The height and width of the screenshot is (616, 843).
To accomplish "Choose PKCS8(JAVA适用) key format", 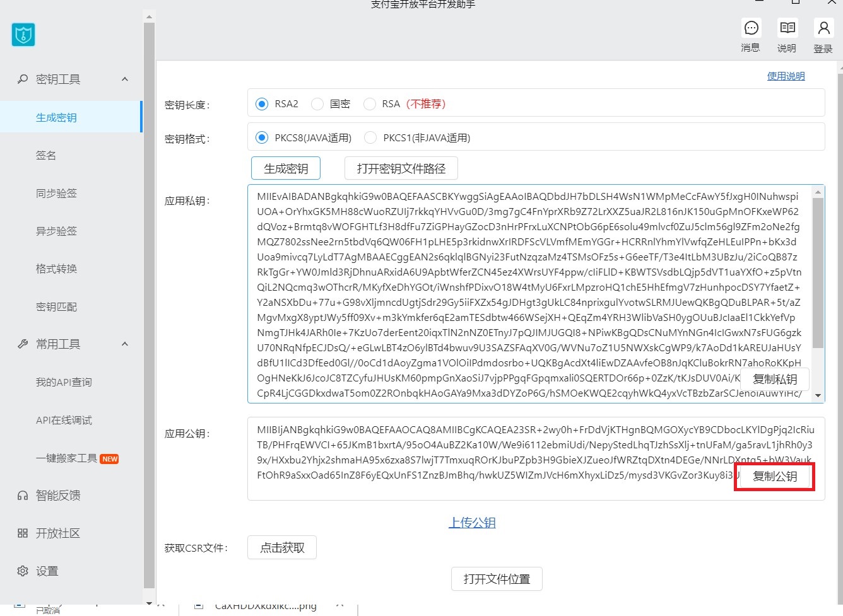I will click(262, 137).
